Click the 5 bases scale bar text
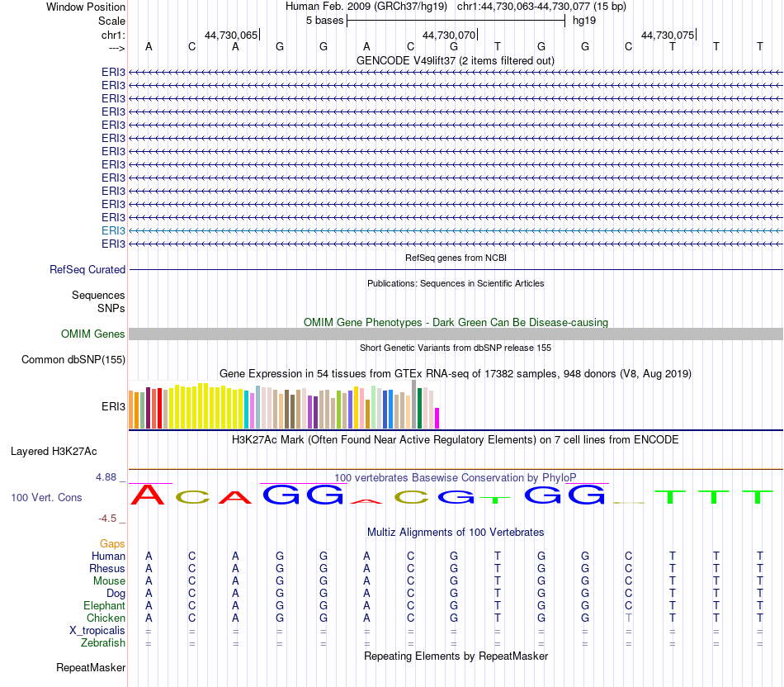Image resolution: width=784 pixels, height=687 pixels. [324, 21]
